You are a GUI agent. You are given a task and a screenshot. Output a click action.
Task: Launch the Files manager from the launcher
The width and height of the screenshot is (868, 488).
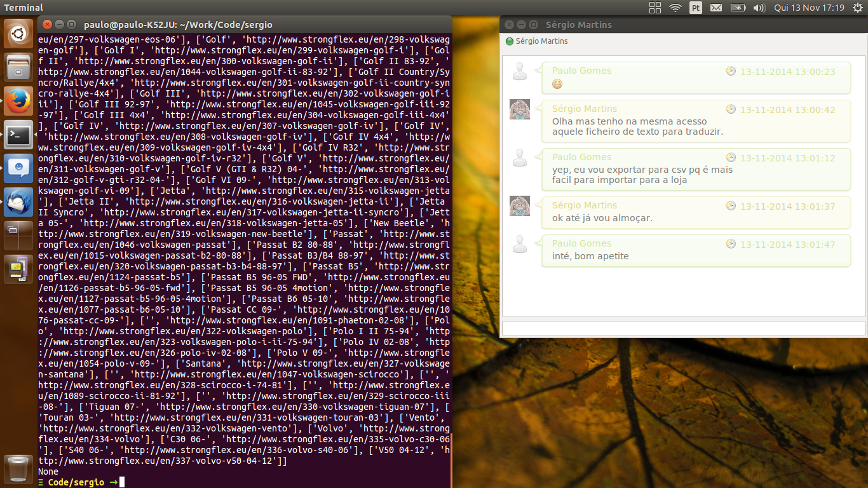(18, 67)
